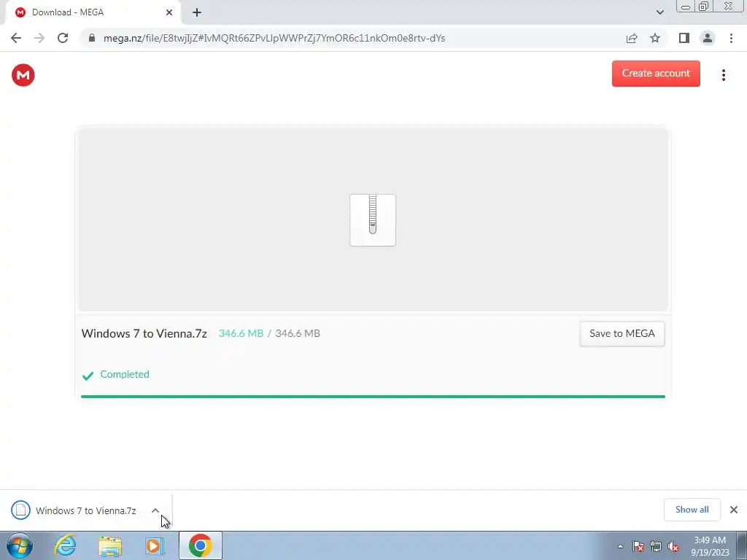This screenshot has width=747, height=560.
Task: Click the green Completed checkmark icon
Action: click(88, 376)
